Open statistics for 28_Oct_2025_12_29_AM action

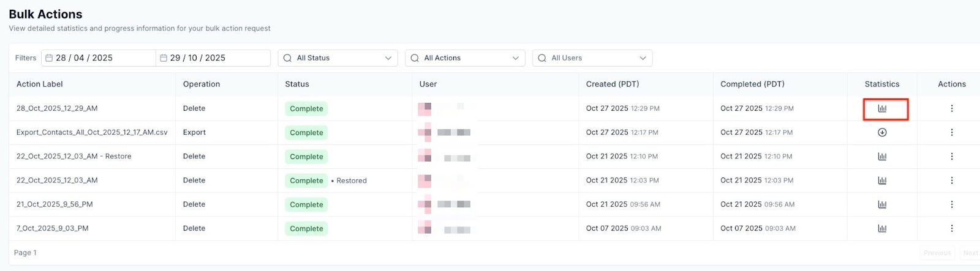[x=882, y=108]
